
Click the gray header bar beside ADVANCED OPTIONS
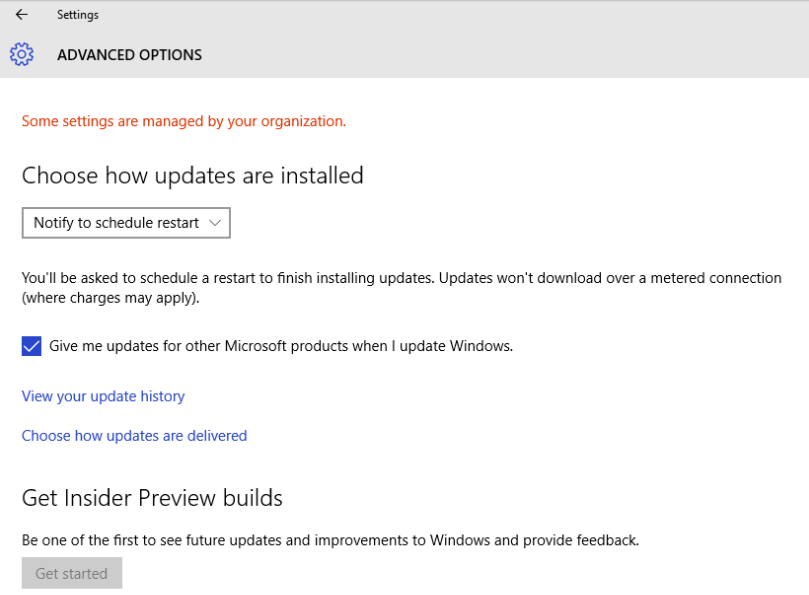(x=500, y=55)
